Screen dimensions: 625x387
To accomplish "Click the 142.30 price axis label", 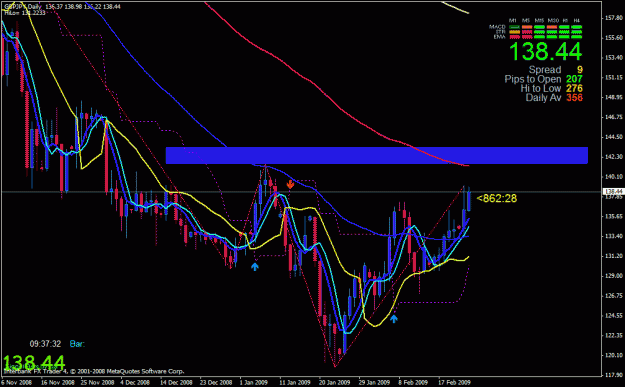I will [x=614, y=157].
